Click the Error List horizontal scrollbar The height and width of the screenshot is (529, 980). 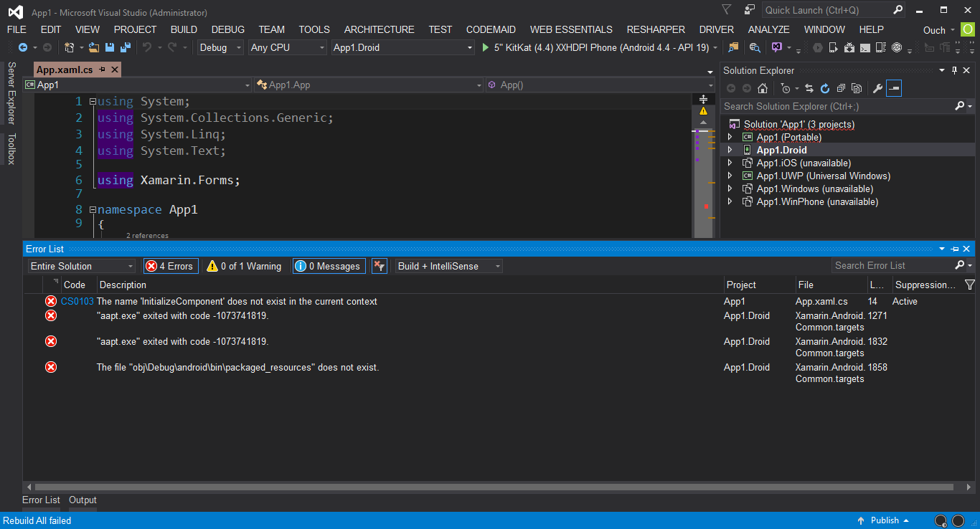[x=494, y=487]
